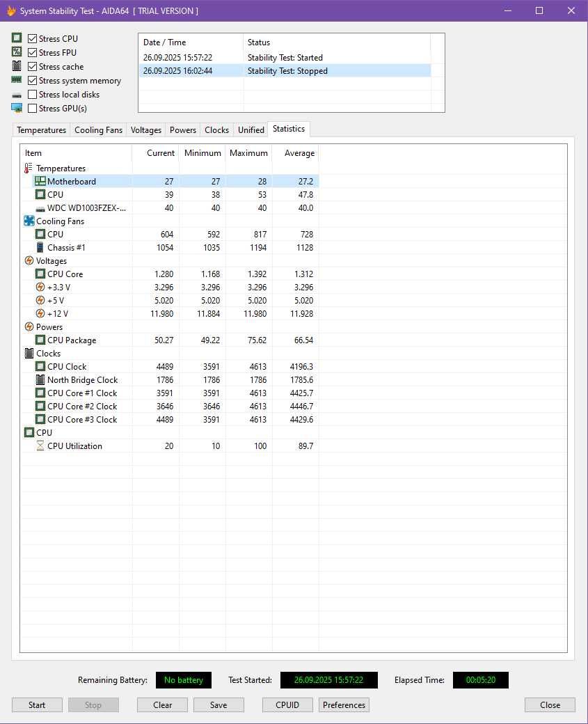
Task: Open the CPUID window
Action: tap(287, 705)
